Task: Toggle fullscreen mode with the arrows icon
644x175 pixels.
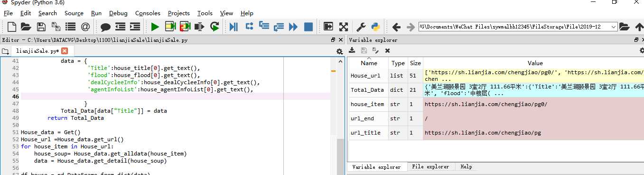Action: pyautogui.click(x=343, y=27)
